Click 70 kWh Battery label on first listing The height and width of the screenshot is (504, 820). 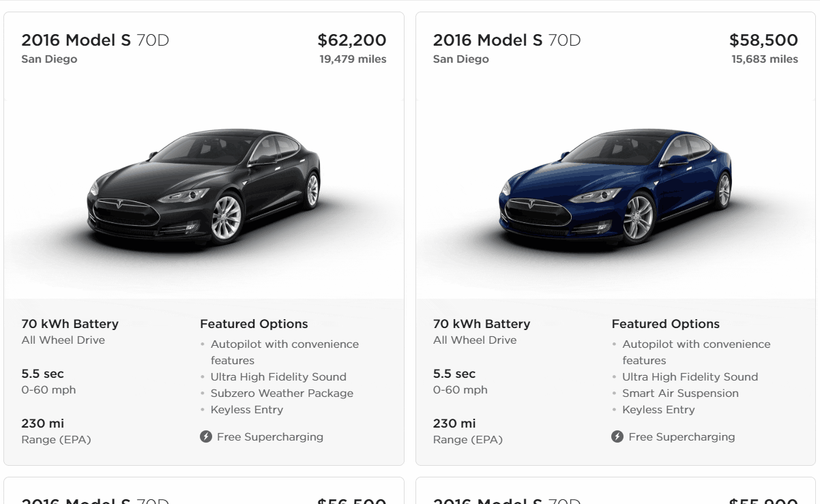tap(70, 324)
